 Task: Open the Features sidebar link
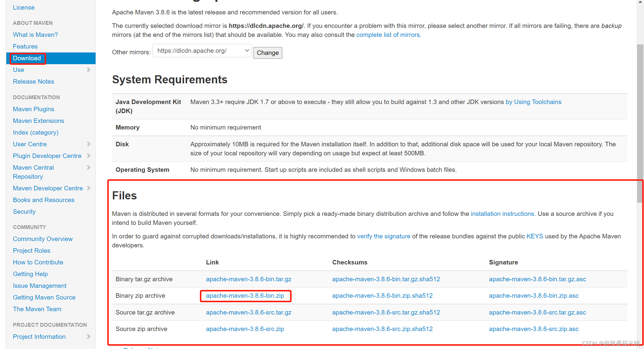tap(25, 46)
